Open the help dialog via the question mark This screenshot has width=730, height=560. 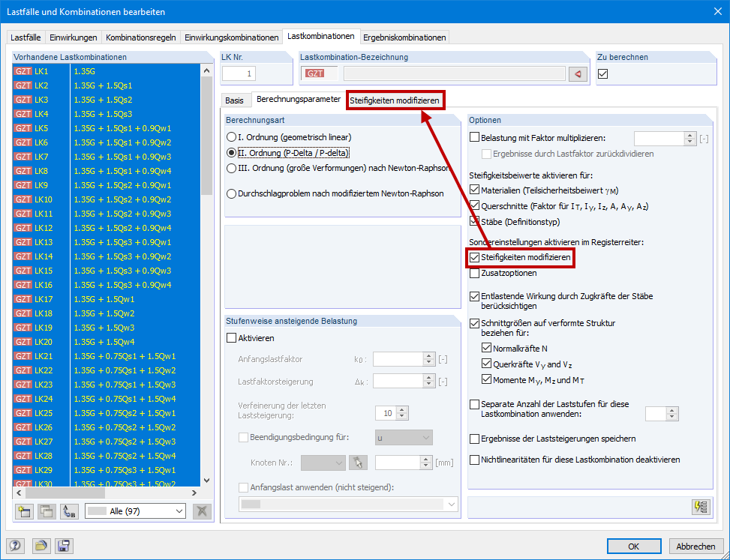click(x=14, y=546)
